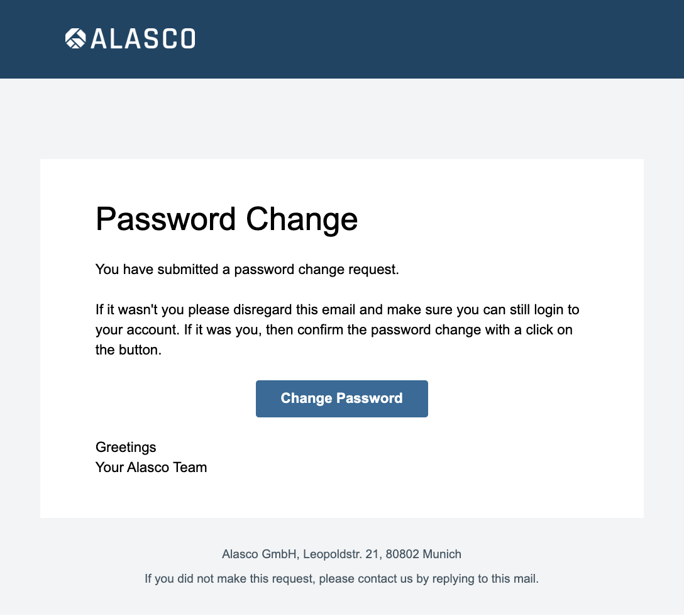
Task: Click 'your account.' in the body paragraph
Action: pos(138,329)
